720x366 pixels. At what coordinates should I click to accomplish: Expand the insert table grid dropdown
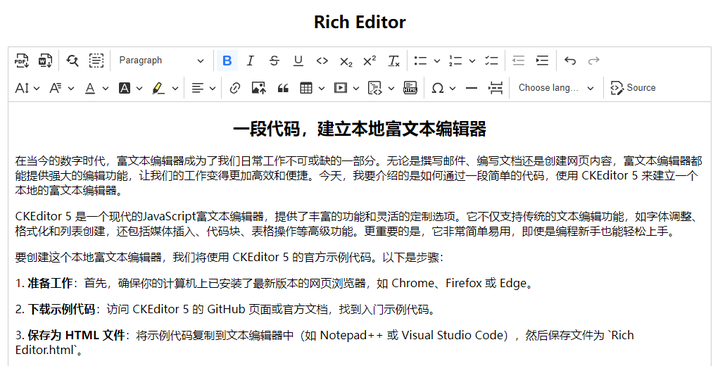(321, 88)
